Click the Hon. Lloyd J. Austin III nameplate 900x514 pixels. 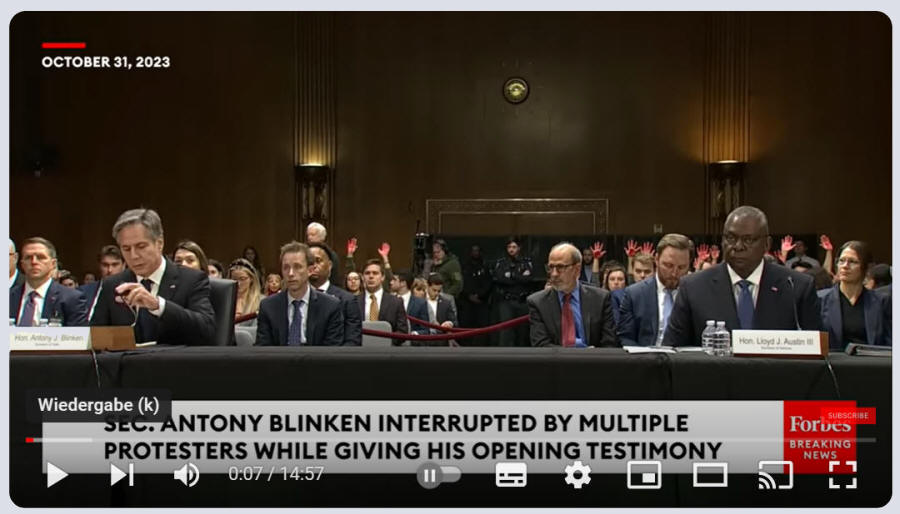point(776,342)
